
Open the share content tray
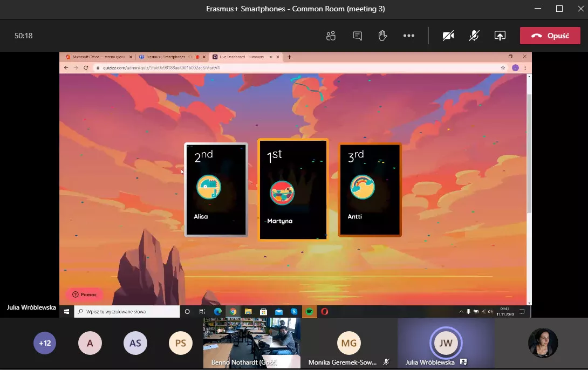[500, 36]
